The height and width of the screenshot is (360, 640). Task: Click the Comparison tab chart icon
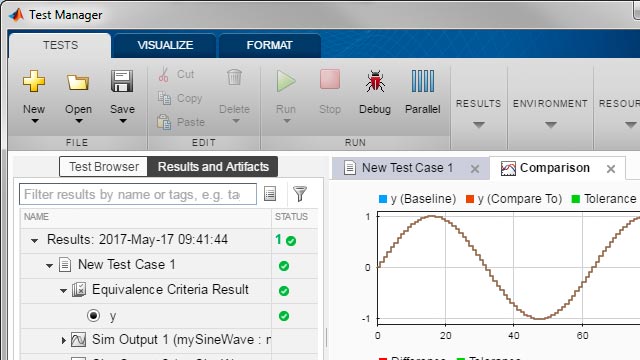pyautogui.click(x=508, y=168)
